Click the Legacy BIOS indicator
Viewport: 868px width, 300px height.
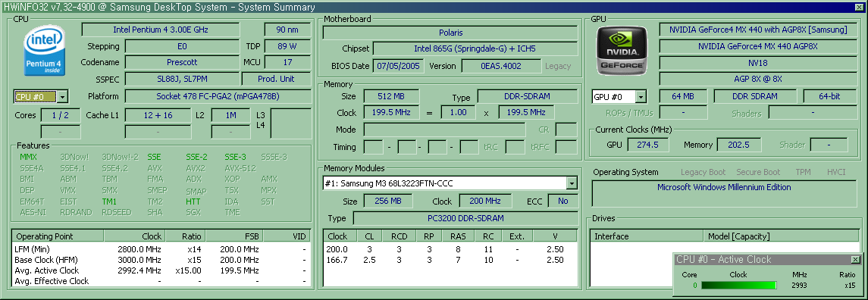pos(558,66)
